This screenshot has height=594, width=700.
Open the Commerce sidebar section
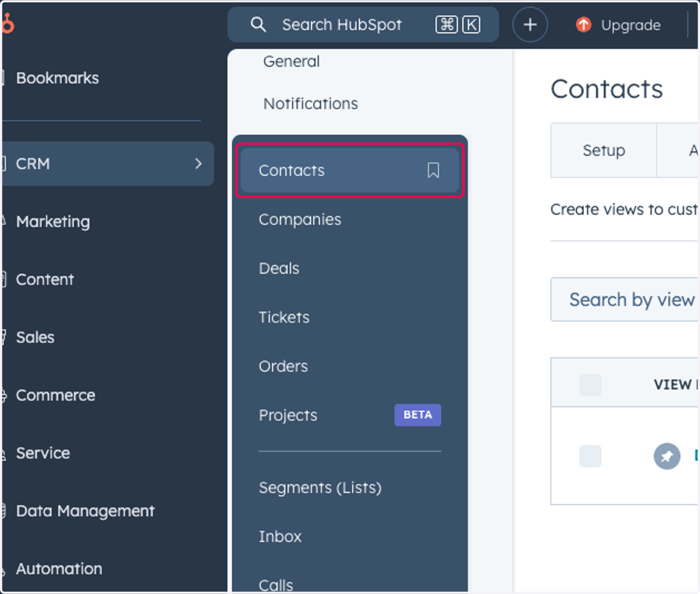tap(55, 395)
